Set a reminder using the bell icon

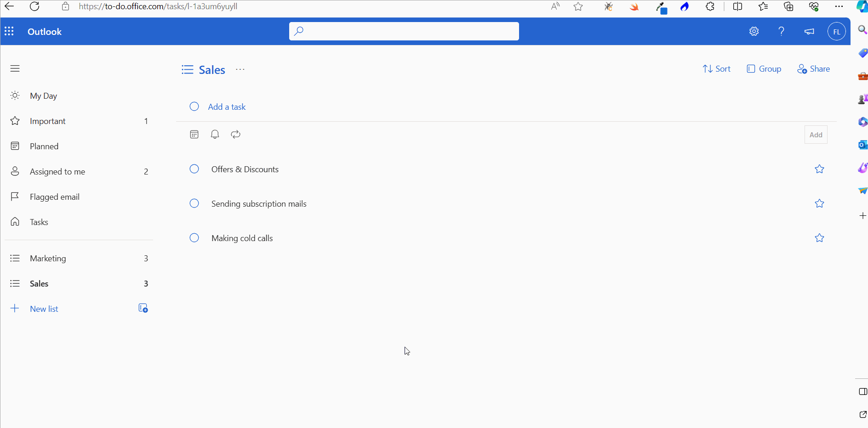pos(214,134)
